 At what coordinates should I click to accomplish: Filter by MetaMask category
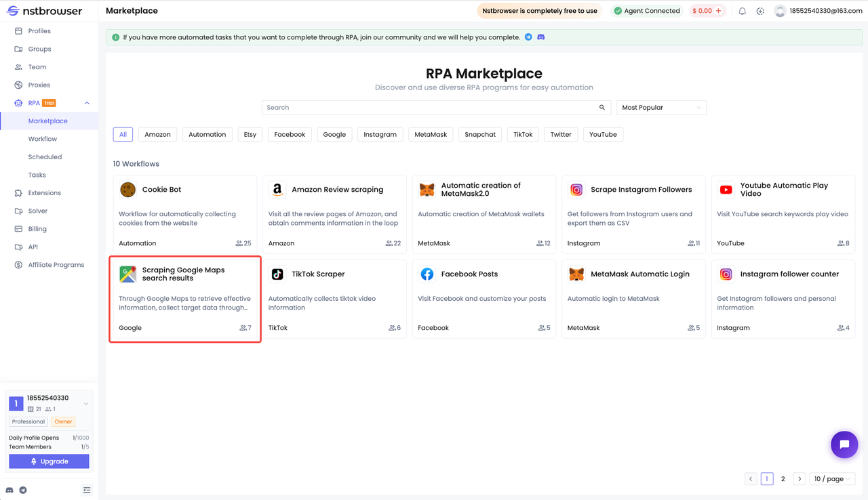431,134
